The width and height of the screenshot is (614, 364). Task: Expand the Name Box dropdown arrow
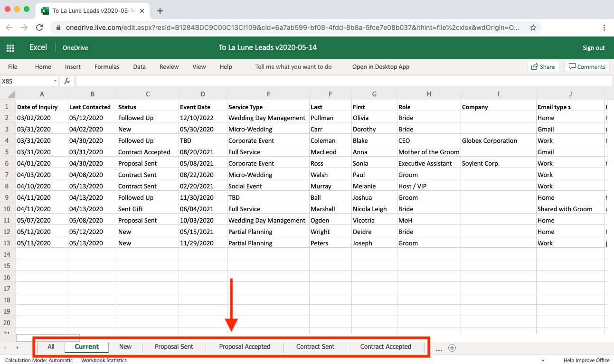[x=55, y=81]
